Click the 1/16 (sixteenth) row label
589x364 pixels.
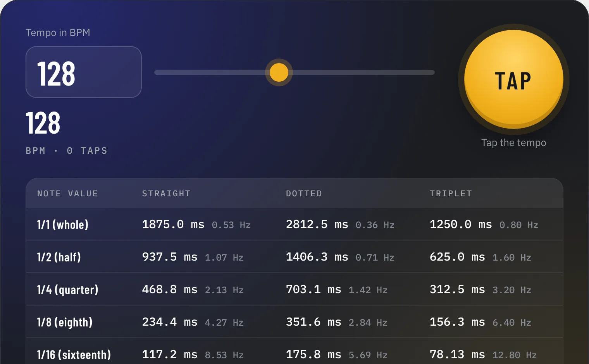tap(74, 355)
